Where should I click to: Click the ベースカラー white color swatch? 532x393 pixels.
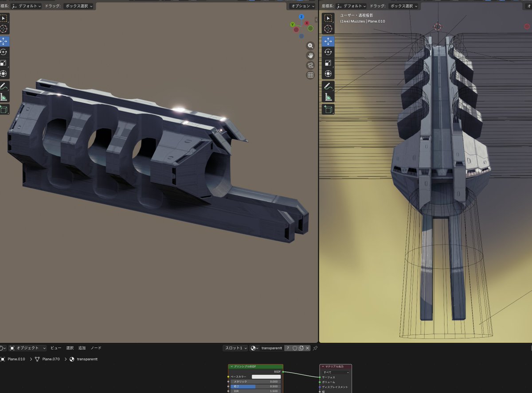(266, 377)
